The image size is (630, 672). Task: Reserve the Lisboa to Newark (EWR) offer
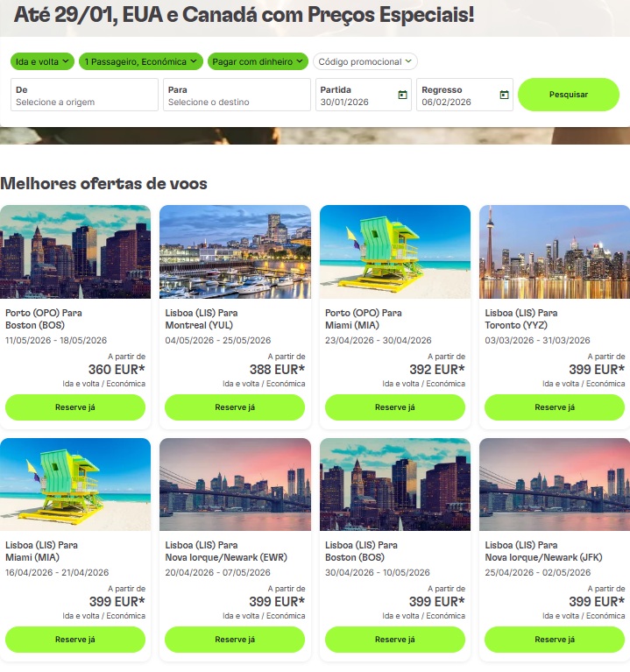point(235,640)
